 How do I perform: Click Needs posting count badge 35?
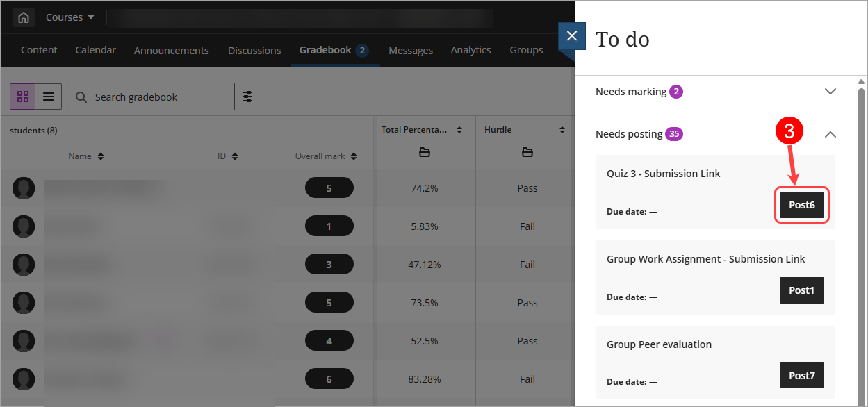[674, 134]
